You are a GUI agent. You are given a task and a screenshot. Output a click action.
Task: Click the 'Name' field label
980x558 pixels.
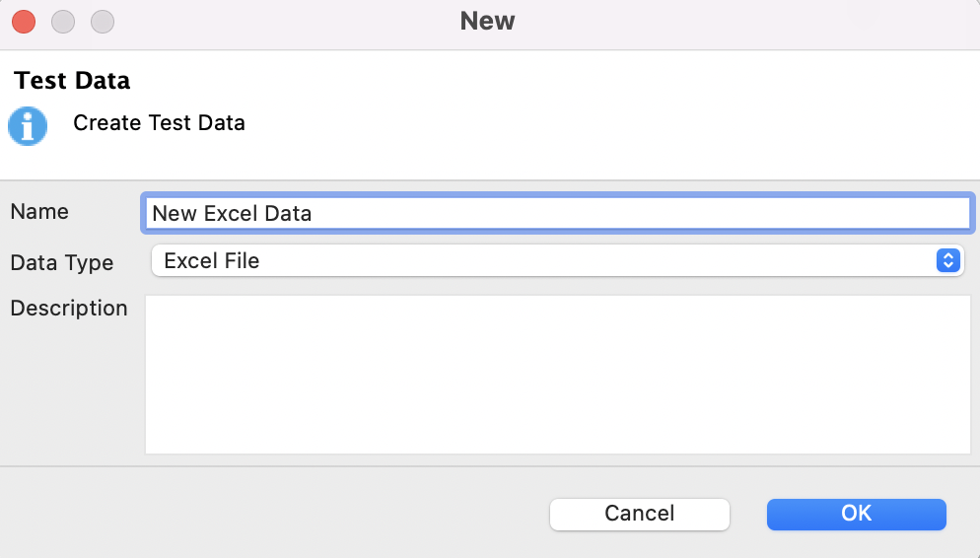click(x=39, y=212)
